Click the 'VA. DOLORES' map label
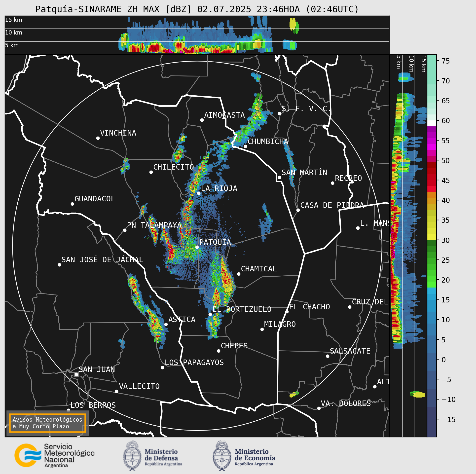Image resolution: width=476 pixels, height=474 pixels. (x=346, y=403)
